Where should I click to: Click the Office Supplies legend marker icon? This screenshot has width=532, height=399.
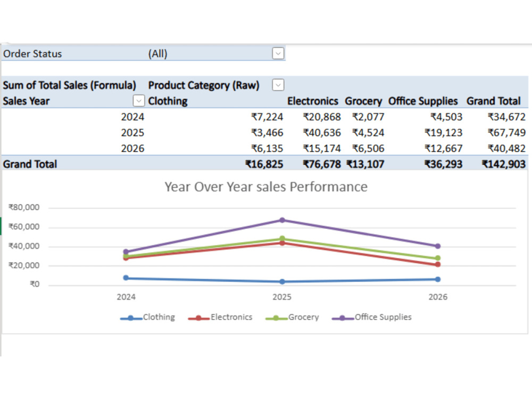(x=343, y=318)
